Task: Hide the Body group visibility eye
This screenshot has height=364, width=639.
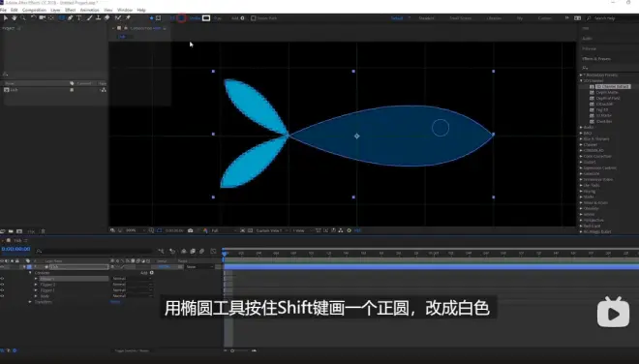Action: 3,296
